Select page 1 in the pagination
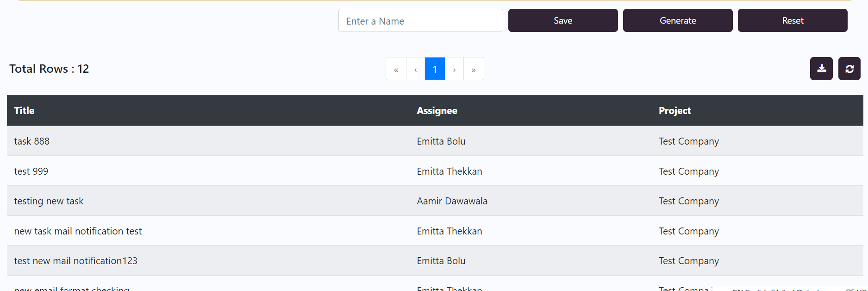The height and width of the screenshot is (291, 868). tap(435, 69)
